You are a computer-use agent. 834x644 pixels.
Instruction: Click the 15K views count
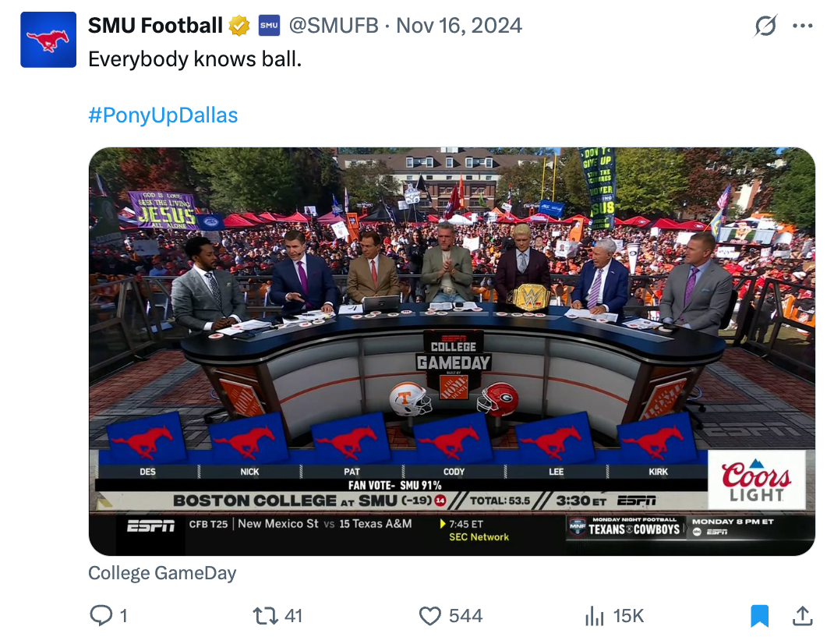[628, 616]
